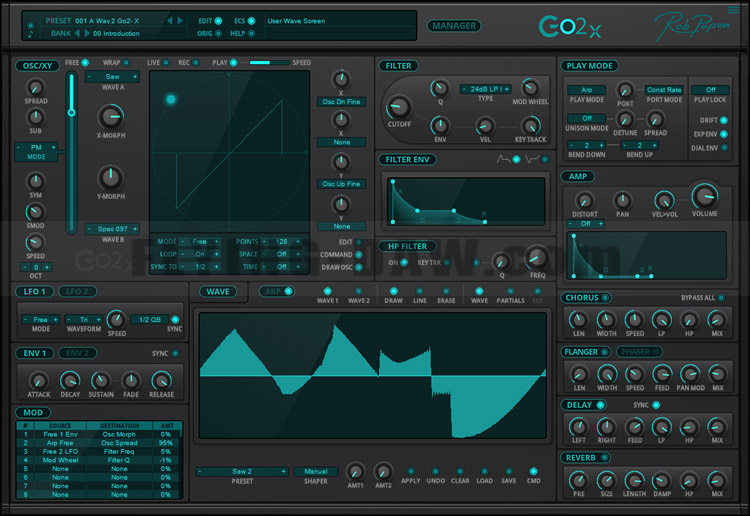Click the envelope RELEASE knob

161,381
